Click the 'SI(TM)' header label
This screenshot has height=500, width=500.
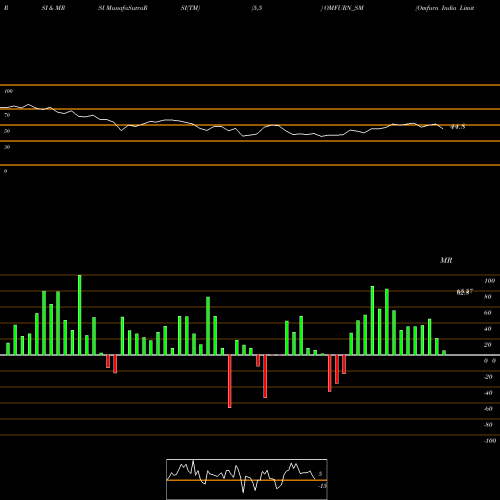[190, 8]
